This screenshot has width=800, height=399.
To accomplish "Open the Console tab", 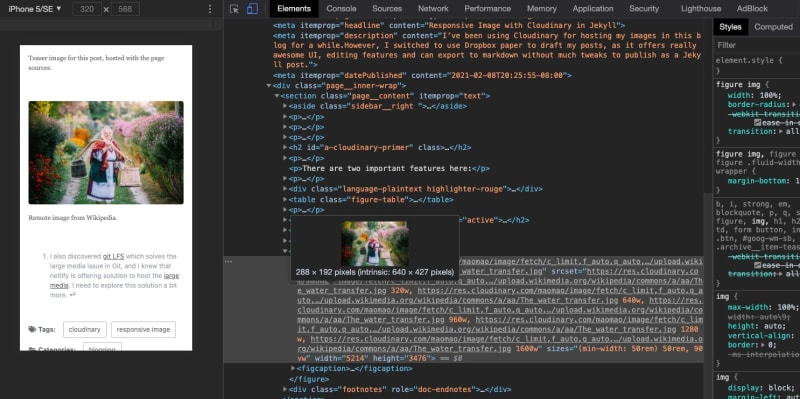I will tap(341, 9).
